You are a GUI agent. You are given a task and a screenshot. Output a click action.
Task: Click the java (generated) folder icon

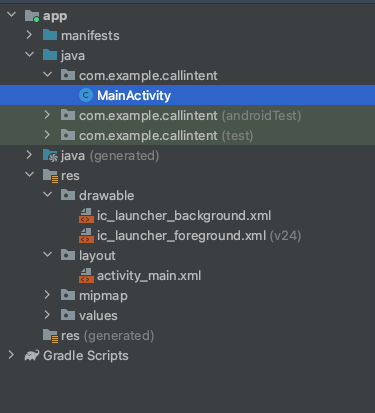click(50, 156)
